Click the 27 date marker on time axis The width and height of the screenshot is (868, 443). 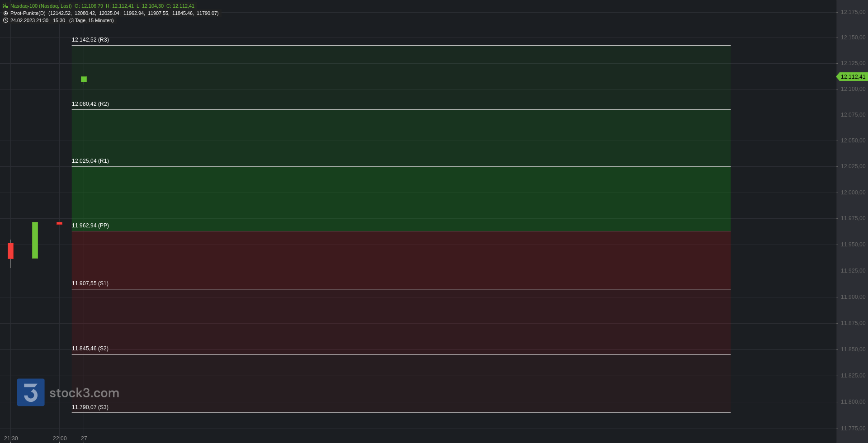84,438
